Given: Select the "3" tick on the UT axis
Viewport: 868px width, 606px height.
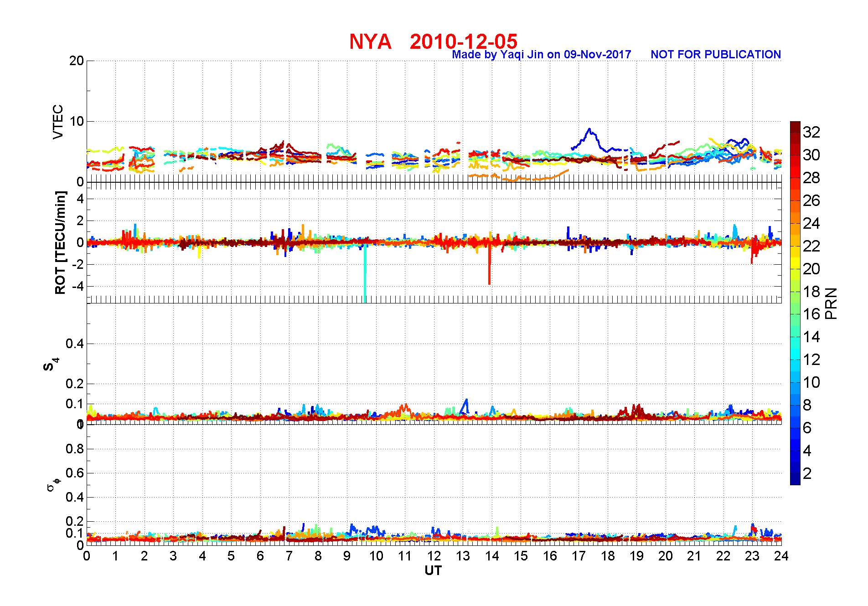Looking at the screenshot, I should [x=173, y=556].
